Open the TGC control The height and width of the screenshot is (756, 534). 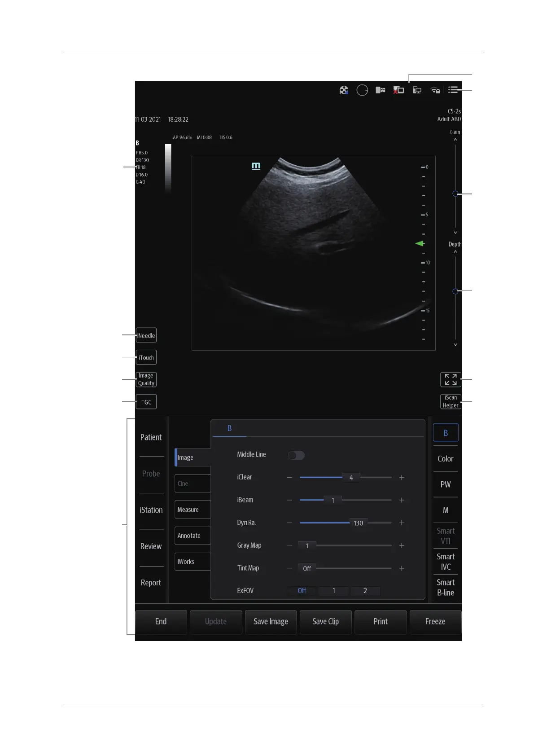click(146, 402)
